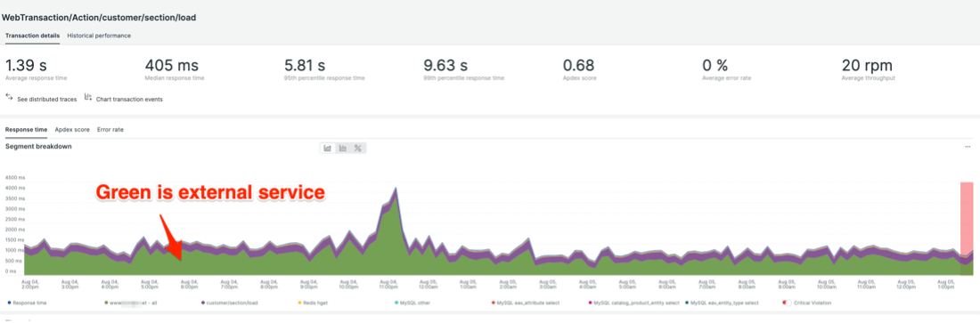Image resolution: width=980 pixels, height=323 pixels.
Task: Click the WebTransaction/Action/customer/section/load title
Action: click(100, 18)
